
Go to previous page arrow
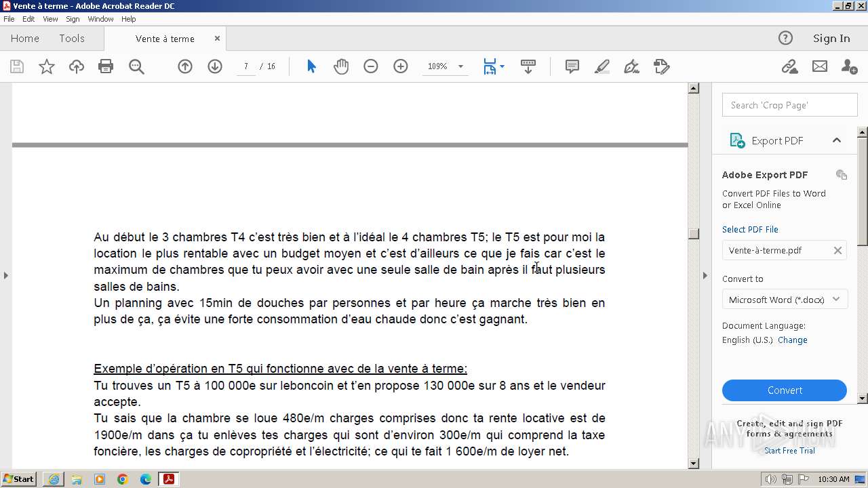click(x=185, y=66)
